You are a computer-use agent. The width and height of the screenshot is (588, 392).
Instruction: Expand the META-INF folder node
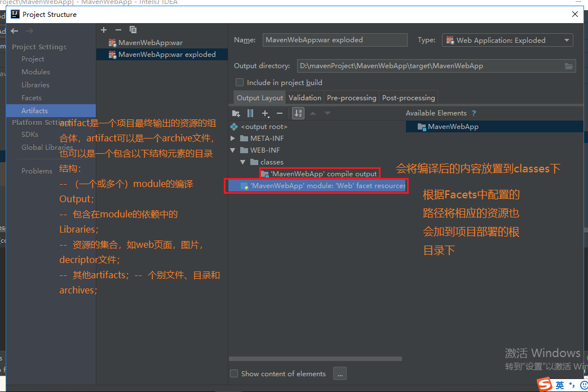[233, 139]
